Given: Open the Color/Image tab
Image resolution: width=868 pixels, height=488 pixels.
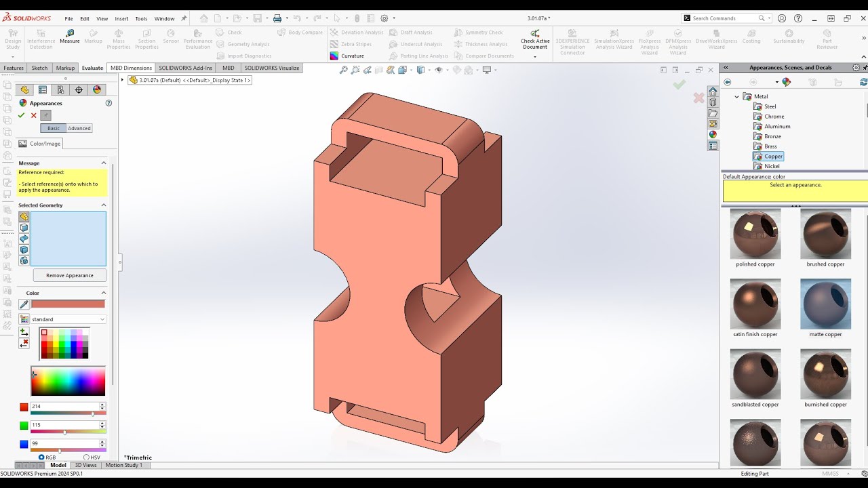Looking at the screenshot, I should click(x=40, y=144).
